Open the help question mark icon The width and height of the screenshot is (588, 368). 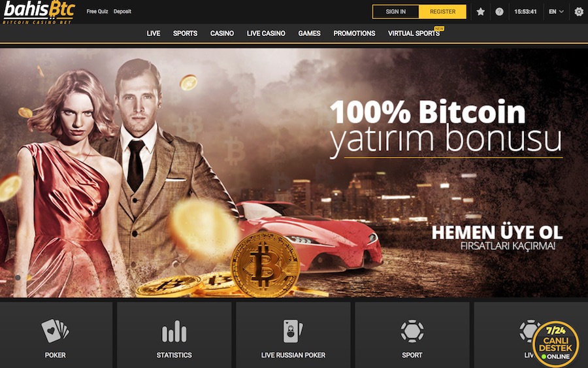pos(499,12)
